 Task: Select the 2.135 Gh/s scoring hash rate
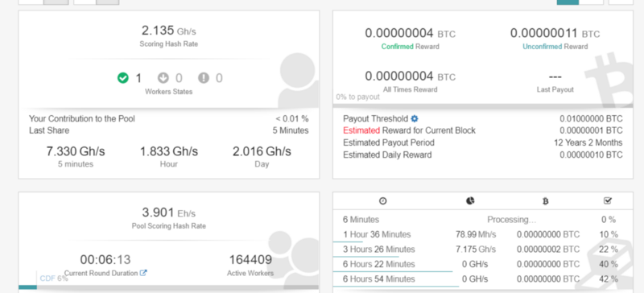pos(169,31)
